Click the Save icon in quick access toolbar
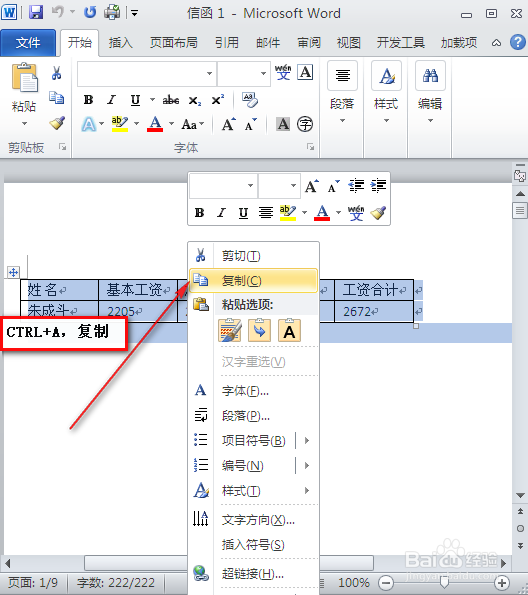The height and width of the screenshot is (595, 528). [36, 13]
